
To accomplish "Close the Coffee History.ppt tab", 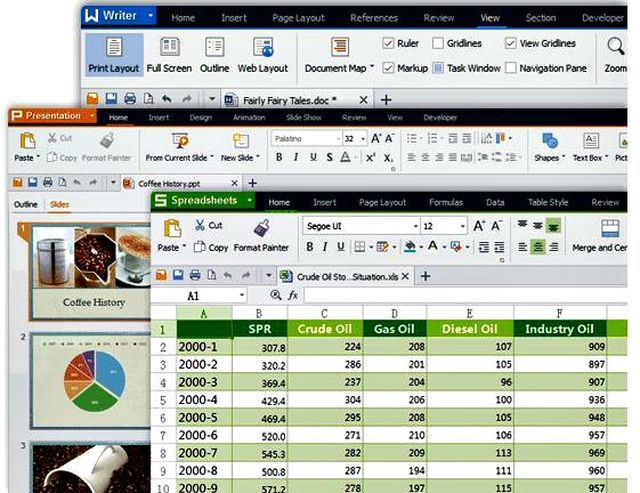I will tap(234, 183).
